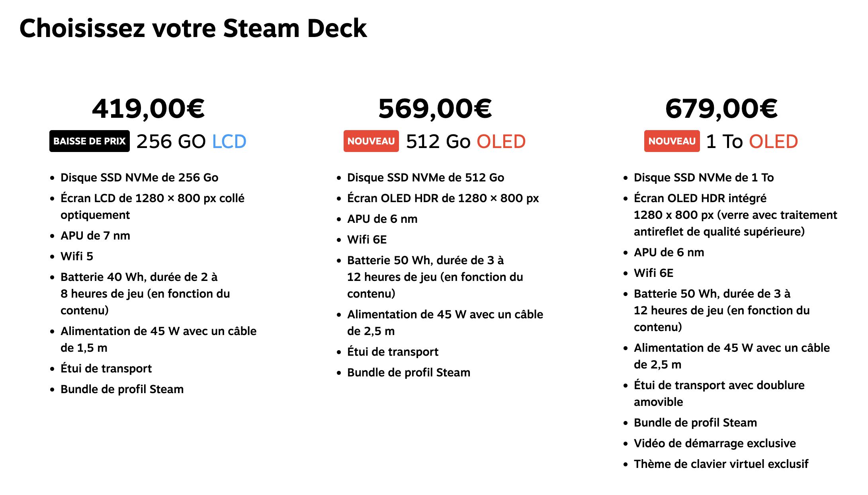Click Wifi 5 in the LCD list
Screen dimensions: 868x495
click(x=77, y=256)
